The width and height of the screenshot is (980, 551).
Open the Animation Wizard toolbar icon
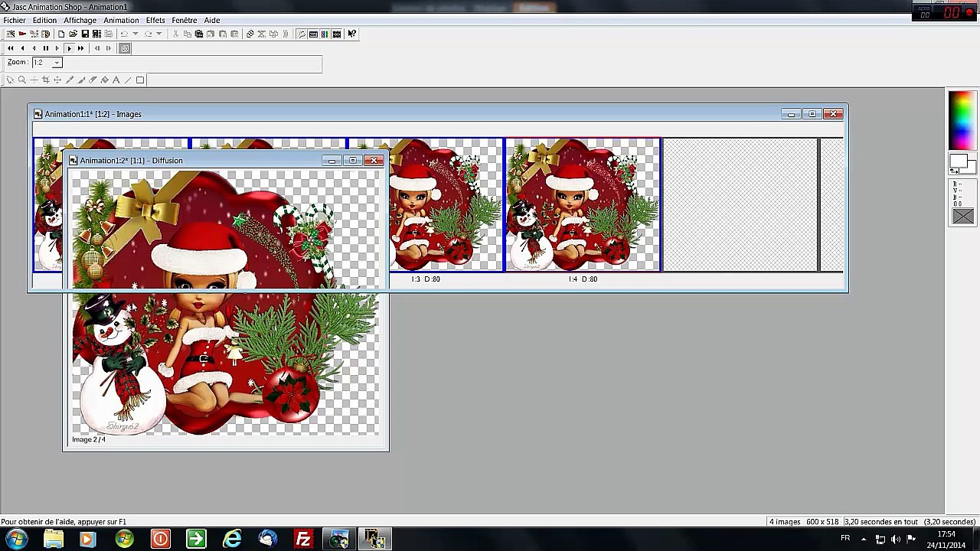click(11, 34)
